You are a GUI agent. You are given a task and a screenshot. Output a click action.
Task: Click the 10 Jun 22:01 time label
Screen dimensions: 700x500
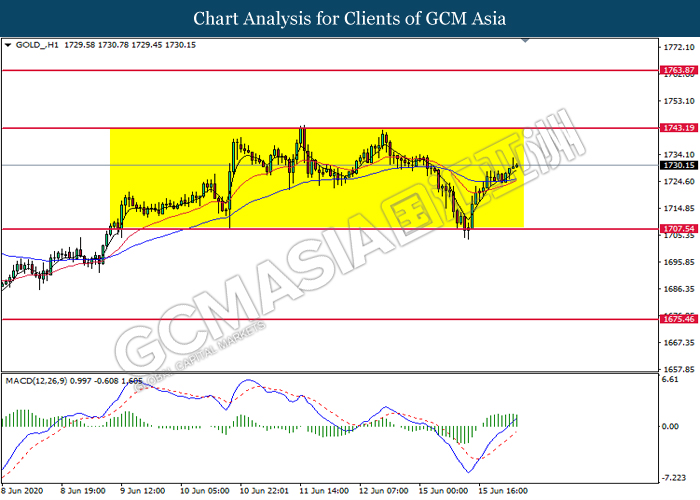[x=264, y=491]
